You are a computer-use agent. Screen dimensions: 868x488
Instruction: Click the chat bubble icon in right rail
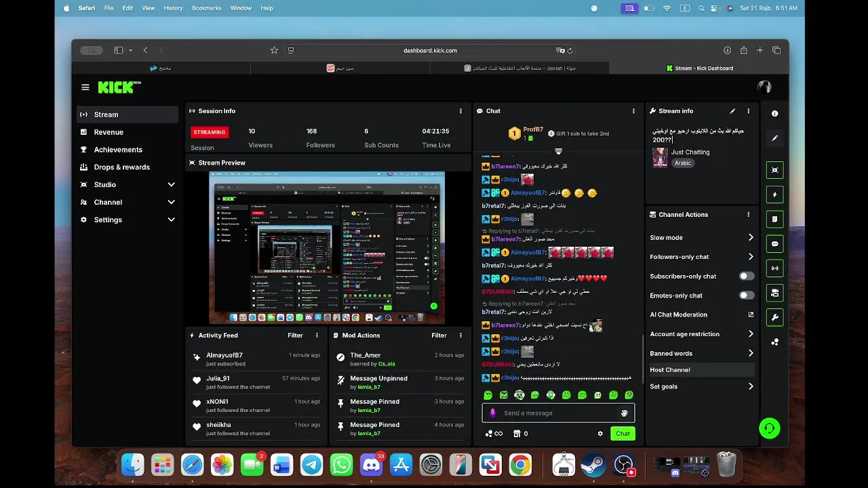774,244
